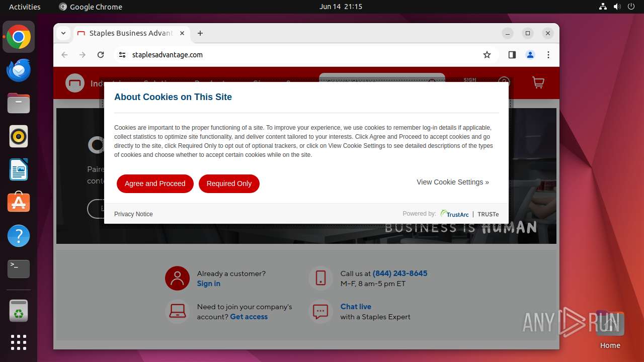The height and width of the screenshot is (362, 644).
Task: Open Ubuntu Software from the dock
Action: coord(19,203)
